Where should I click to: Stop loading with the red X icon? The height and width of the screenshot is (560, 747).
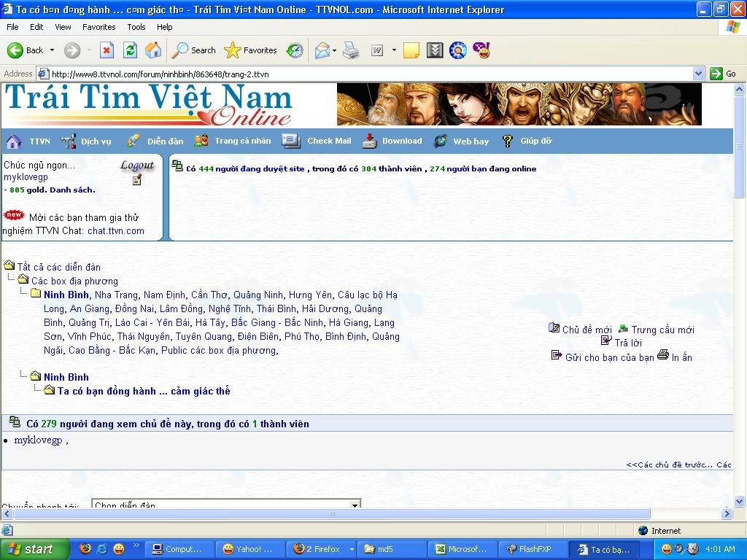pos(107,50)
